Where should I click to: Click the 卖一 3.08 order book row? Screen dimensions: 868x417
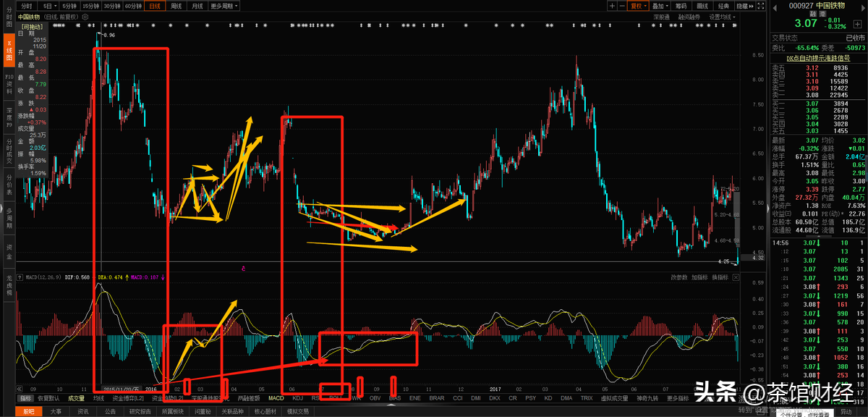point(818,94)
